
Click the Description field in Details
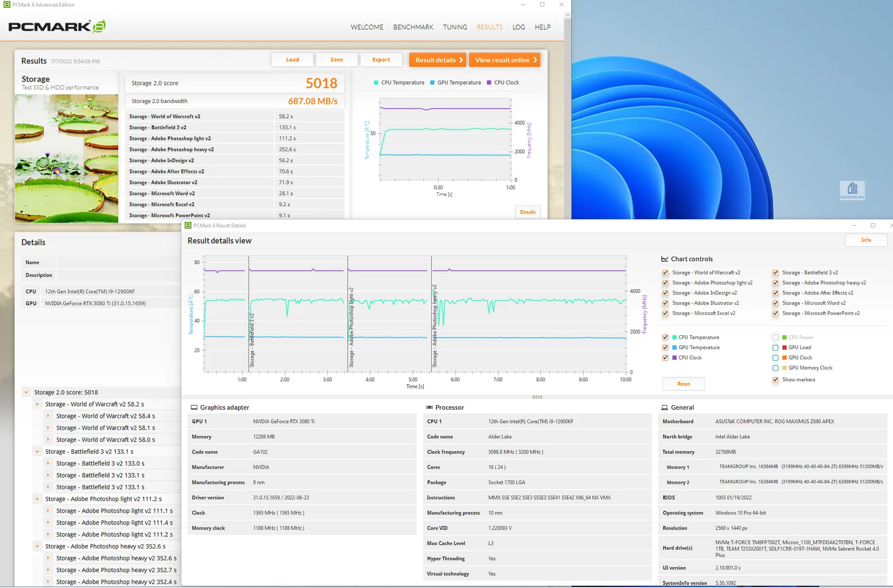point(117,275)
